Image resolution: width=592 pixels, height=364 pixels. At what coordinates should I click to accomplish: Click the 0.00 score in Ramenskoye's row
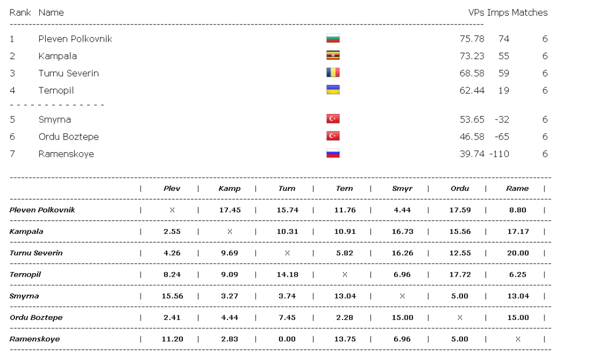click(287, 339)
